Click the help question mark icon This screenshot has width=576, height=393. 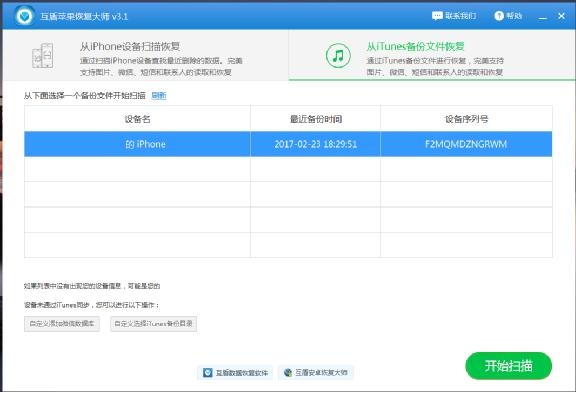[x=499, y=16]
